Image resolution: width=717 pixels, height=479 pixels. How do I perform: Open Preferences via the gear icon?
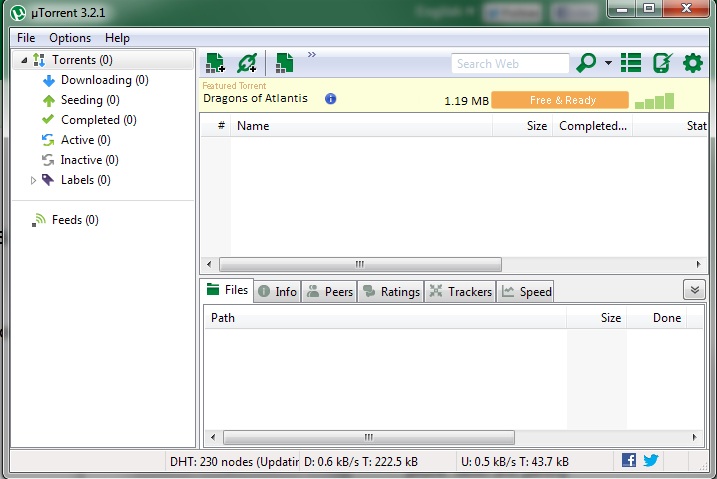pos(693,63)
